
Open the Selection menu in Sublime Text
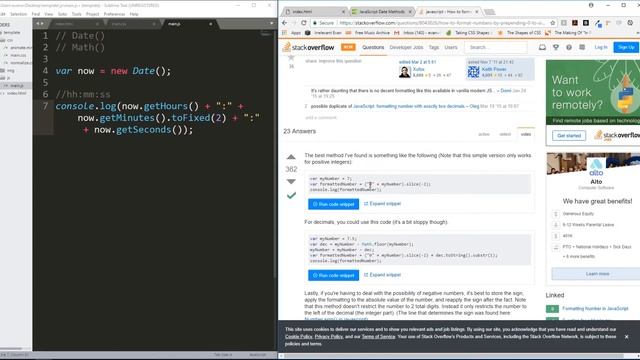coord(18,14)
